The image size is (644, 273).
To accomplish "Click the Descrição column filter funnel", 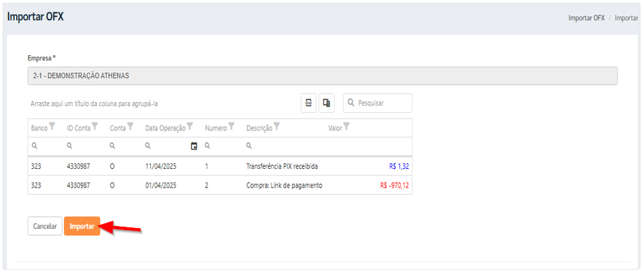I will [277, 126].
